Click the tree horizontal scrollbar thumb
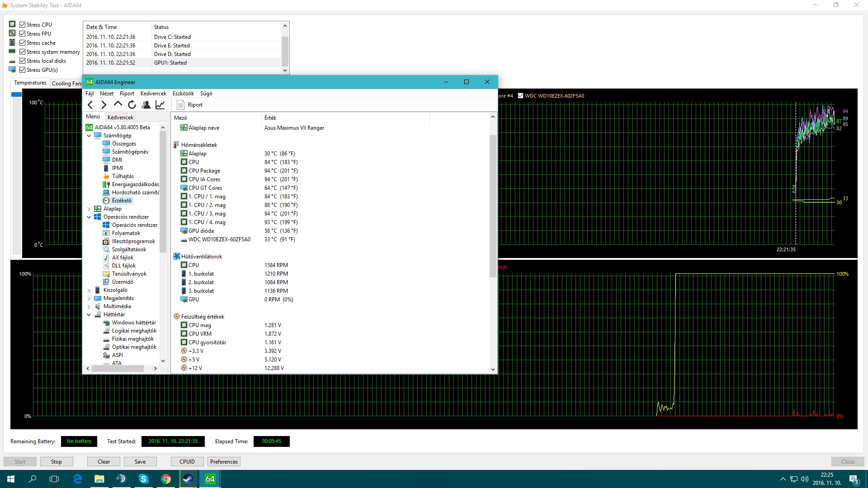Screen dimensions: 868x488 click(x=118, y=369)
